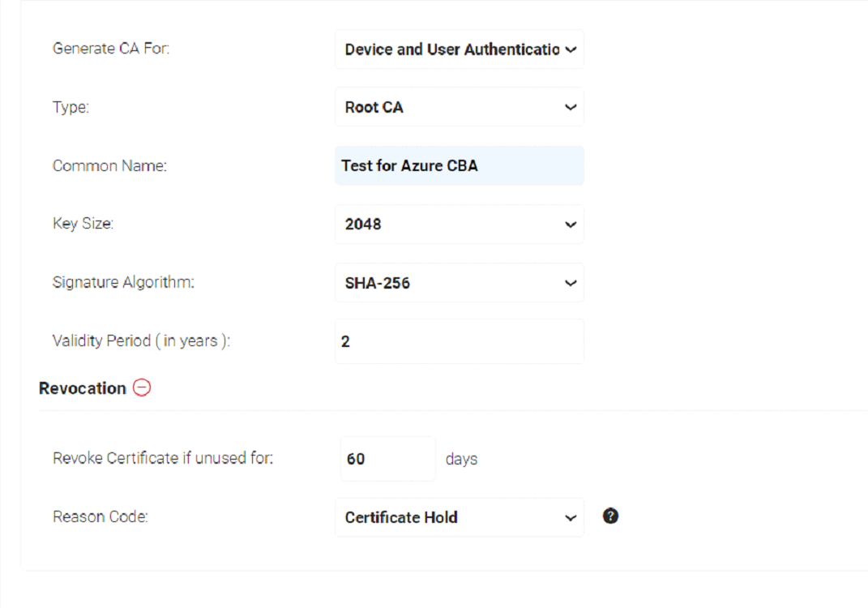Click the Certificate Hold value in Reason Code

click(401, 516)
